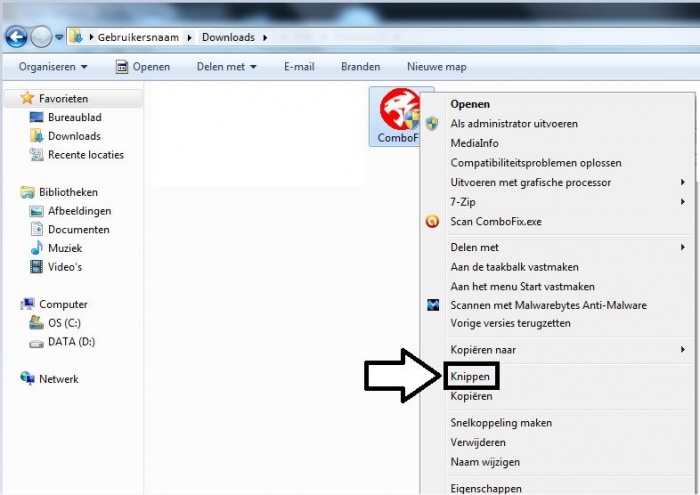Screen dimensions: 700x495
Task: Choose Eigenschappen in the context menu
Action: 486,488
